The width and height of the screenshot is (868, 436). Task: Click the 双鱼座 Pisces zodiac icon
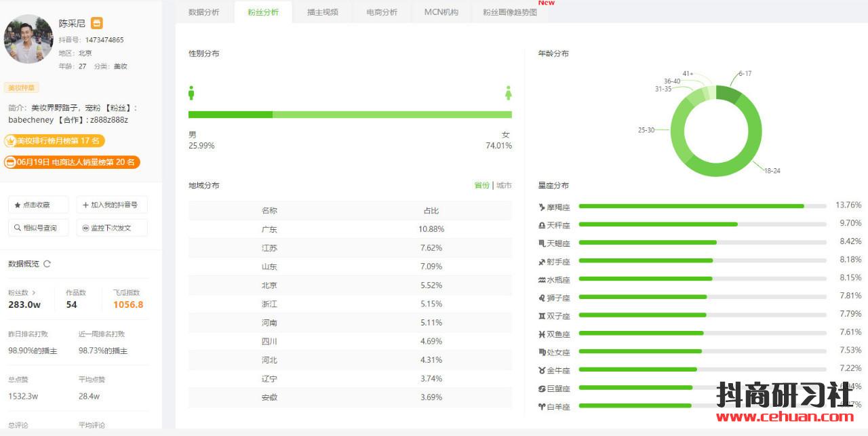tap(542, 334)
